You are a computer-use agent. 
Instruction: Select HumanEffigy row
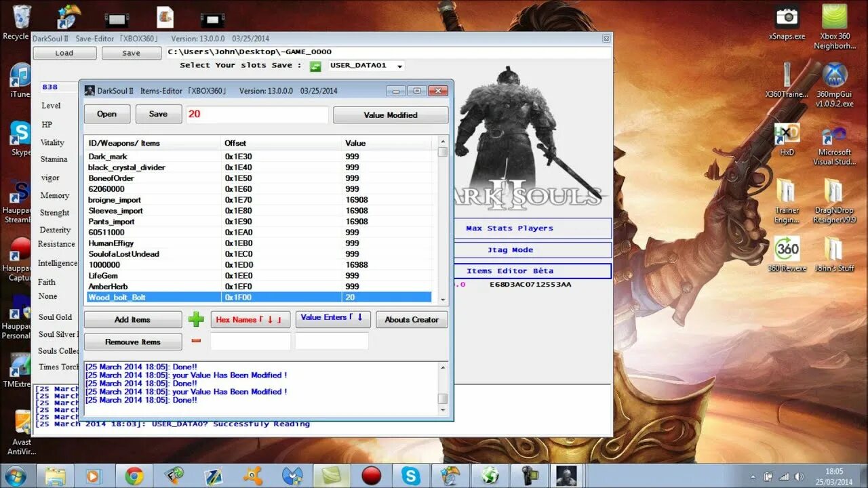pyautogui.click(x=258, y=243)
